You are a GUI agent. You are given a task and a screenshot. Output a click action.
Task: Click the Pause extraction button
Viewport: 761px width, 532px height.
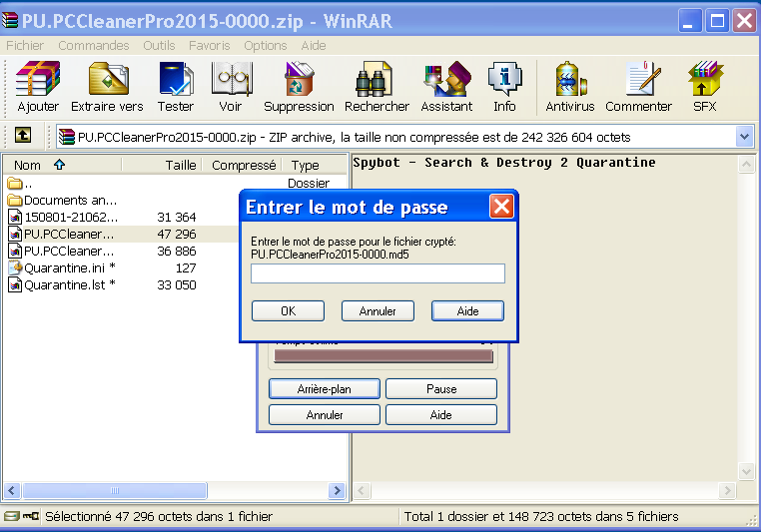tap(441, 389)
